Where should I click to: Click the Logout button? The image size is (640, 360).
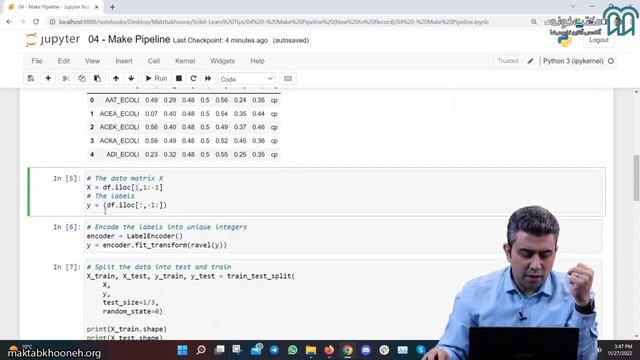click(599, 40)
